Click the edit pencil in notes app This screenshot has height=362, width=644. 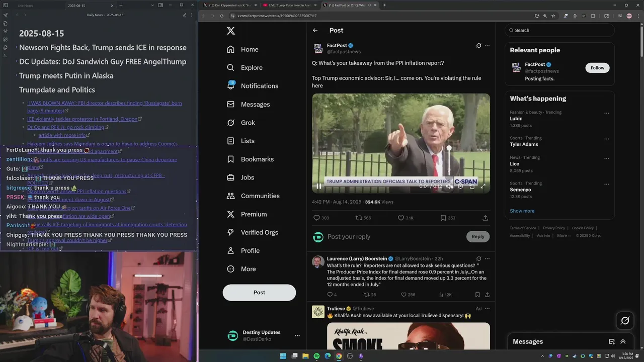click(184, 15)
